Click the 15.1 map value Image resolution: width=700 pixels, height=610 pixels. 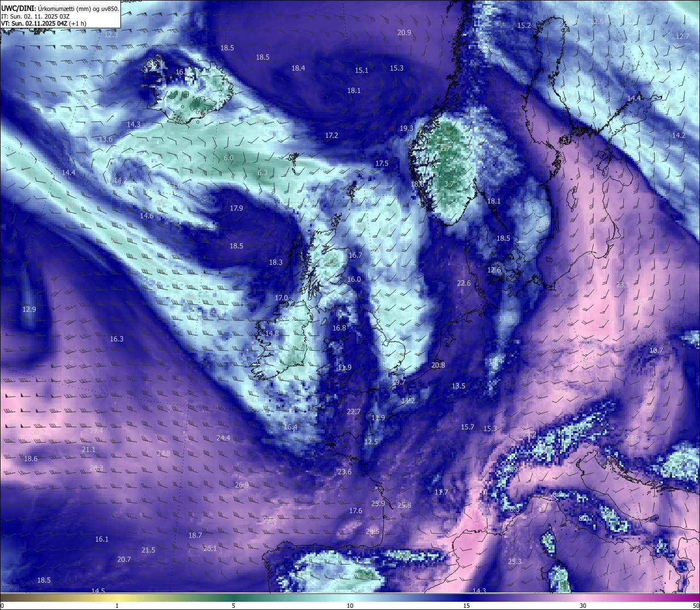pyautogui.click(x=361, y=71)
